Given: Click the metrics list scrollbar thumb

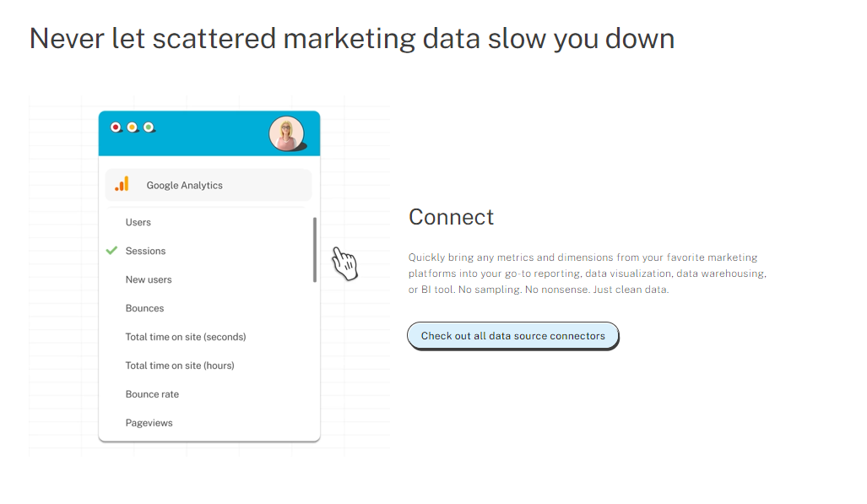Looking at the screenshot, I should [315, 250].
